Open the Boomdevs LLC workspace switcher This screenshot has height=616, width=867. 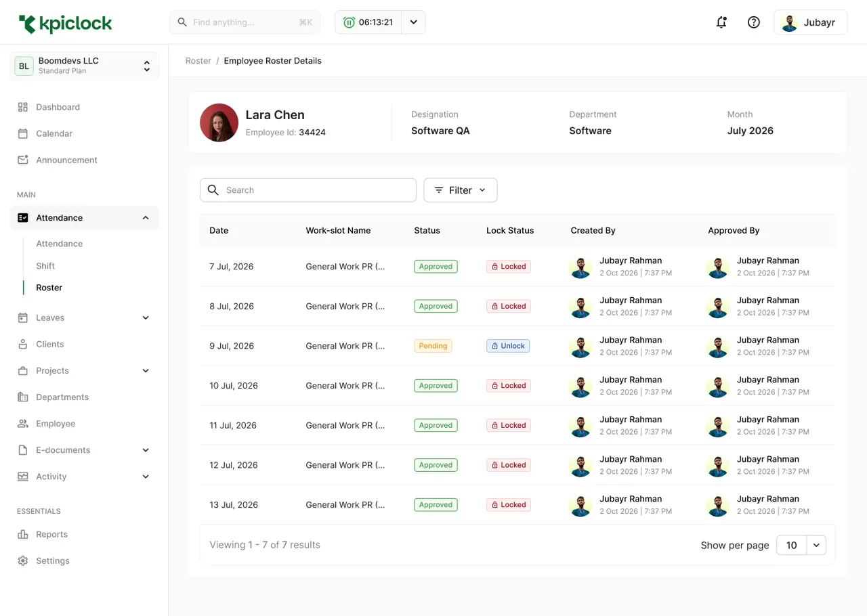click(85, 66)
